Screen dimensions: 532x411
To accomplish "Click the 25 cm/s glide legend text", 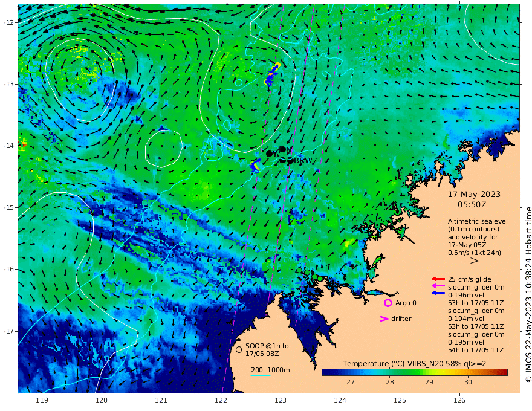I will (x=470, y=279).
